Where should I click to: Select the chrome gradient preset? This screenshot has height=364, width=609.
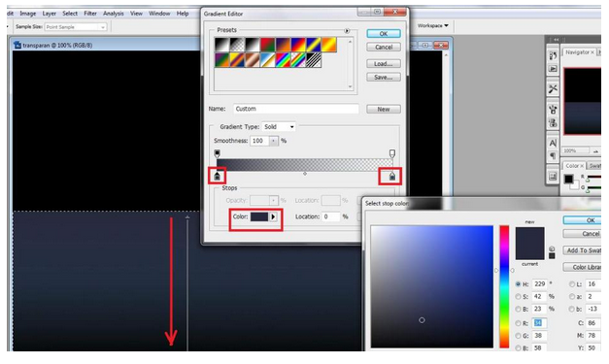click(268, 60)
